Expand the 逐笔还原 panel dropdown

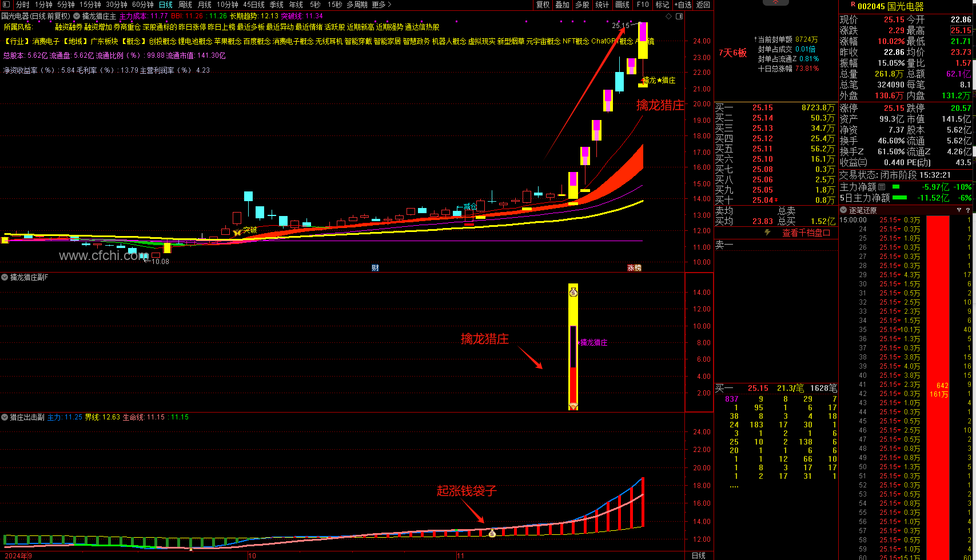click(x=843, y=210)
